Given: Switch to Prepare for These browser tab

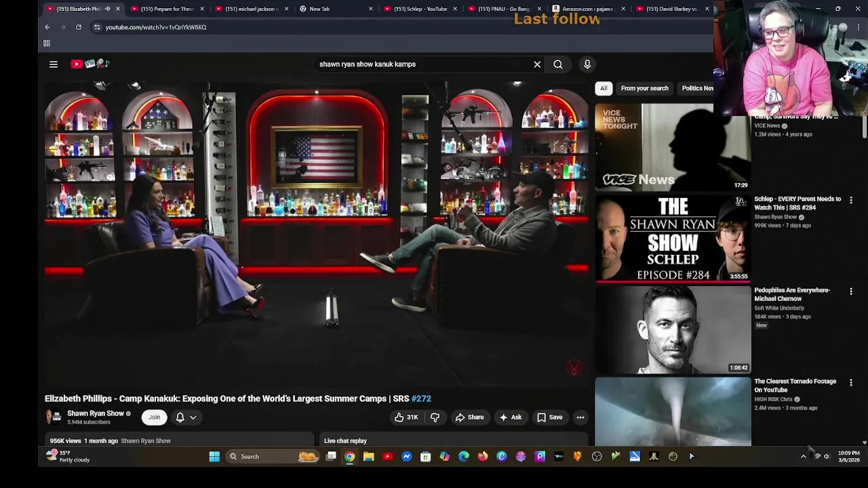Looking at the screenshot, I should (x=167, y=9).
